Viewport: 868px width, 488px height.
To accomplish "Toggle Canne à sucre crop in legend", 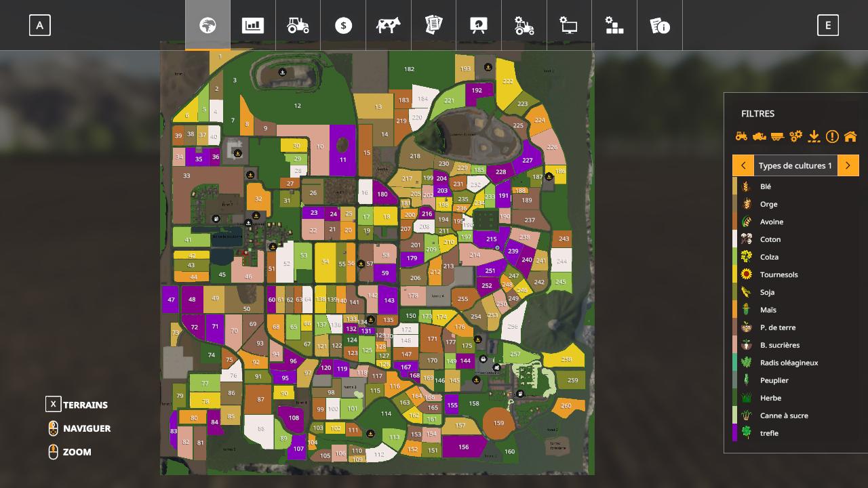I will 795,415.
